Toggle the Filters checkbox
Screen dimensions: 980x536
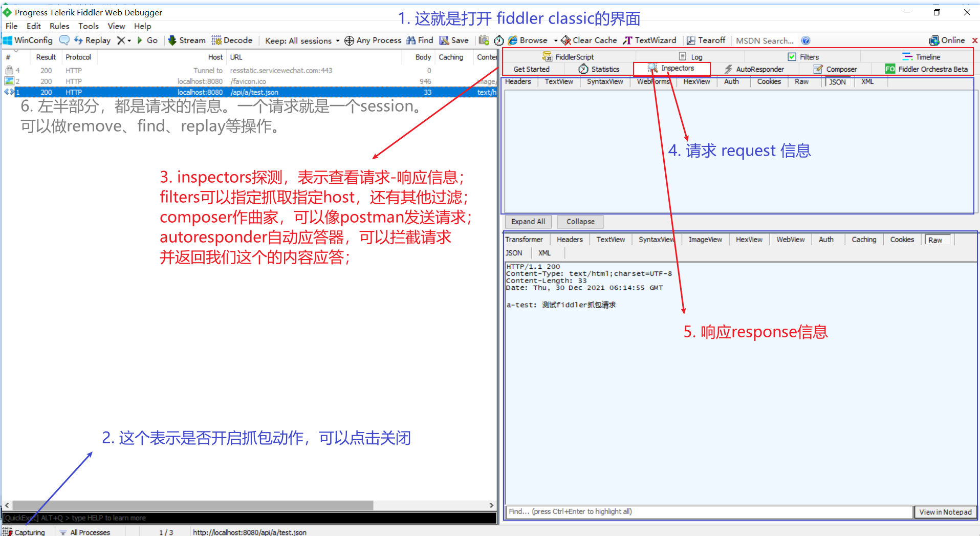(792, 57)
